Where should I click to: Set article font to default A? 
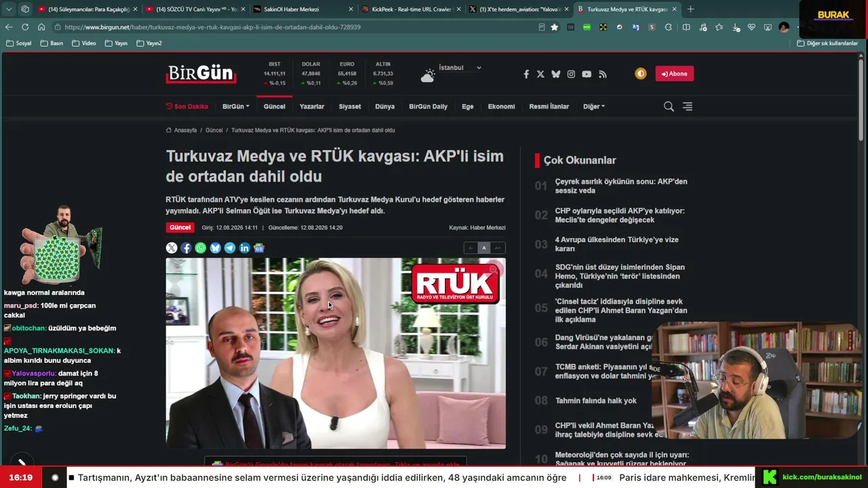click(484, 248)
